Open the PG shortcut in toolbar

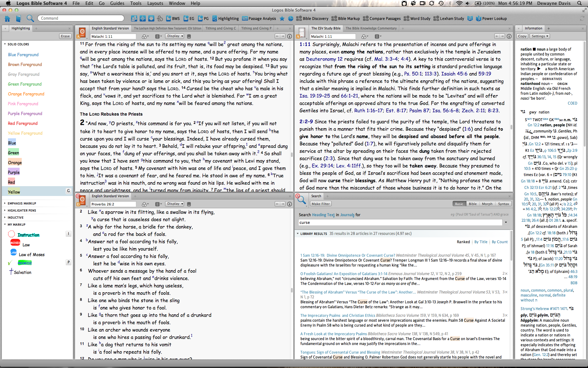tap(203, 18)
